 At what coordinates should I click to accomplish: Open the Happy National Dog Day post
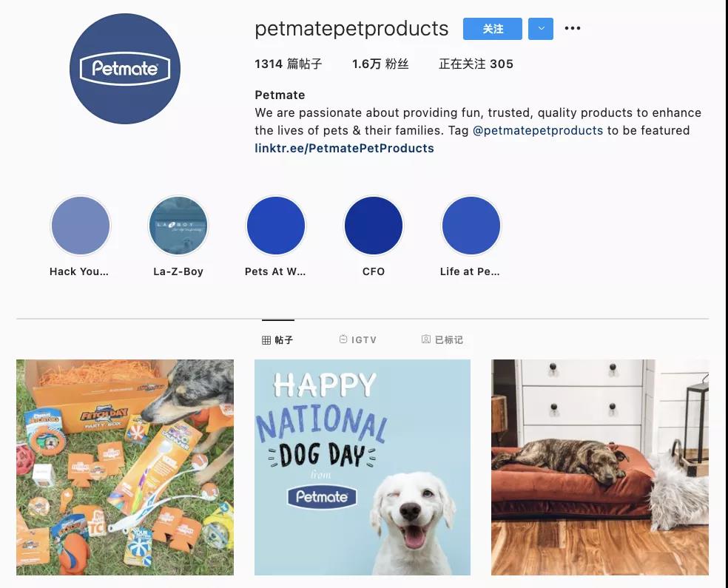pos(362,467)
